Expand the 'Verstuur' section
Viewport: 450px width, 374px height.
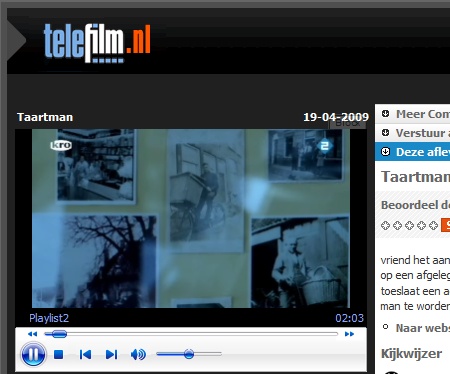pos(412,133)
